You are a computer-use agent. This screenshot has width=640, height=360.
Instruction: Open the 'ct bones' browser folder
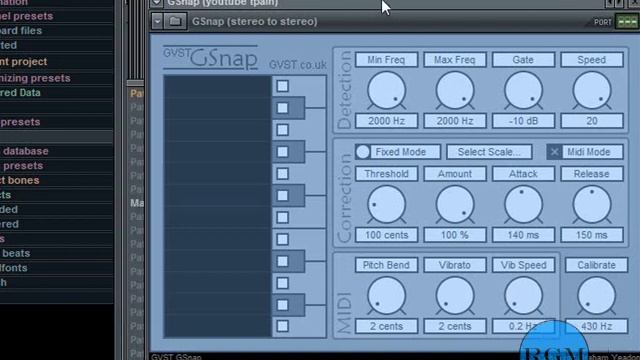coord(56,180)
